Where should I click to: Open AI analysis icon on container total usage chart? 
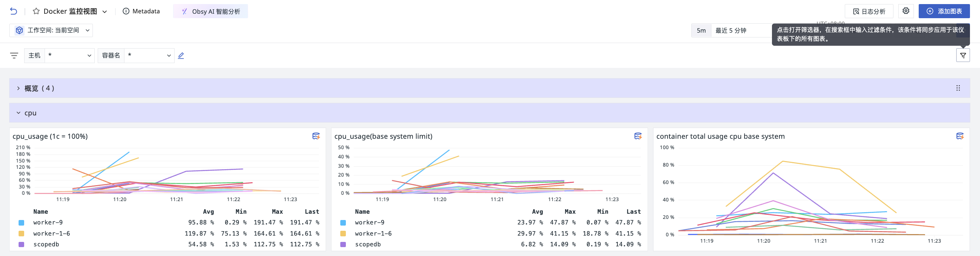click(960, 136)
